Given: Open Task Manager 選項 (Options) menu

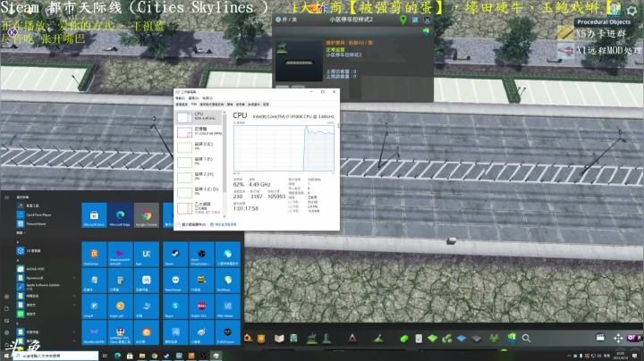Looking at the screenshot, I should click(x=193, y=98).
